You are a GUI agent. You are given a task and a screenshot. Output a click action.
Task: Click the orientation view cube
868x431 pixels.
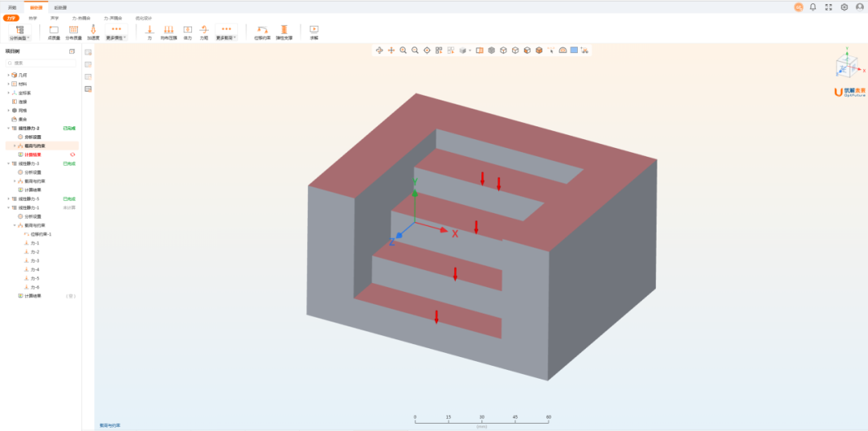(x=847, y=67)
